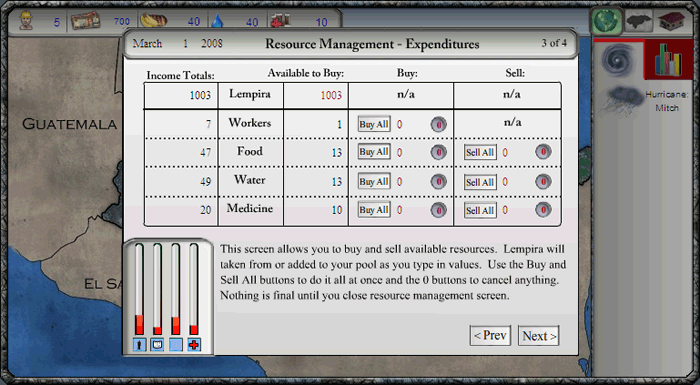Image resolution: width=700 pixels, height=385 pixels.
Task: Buy All available Food
Action: click(x=374, y=152)
